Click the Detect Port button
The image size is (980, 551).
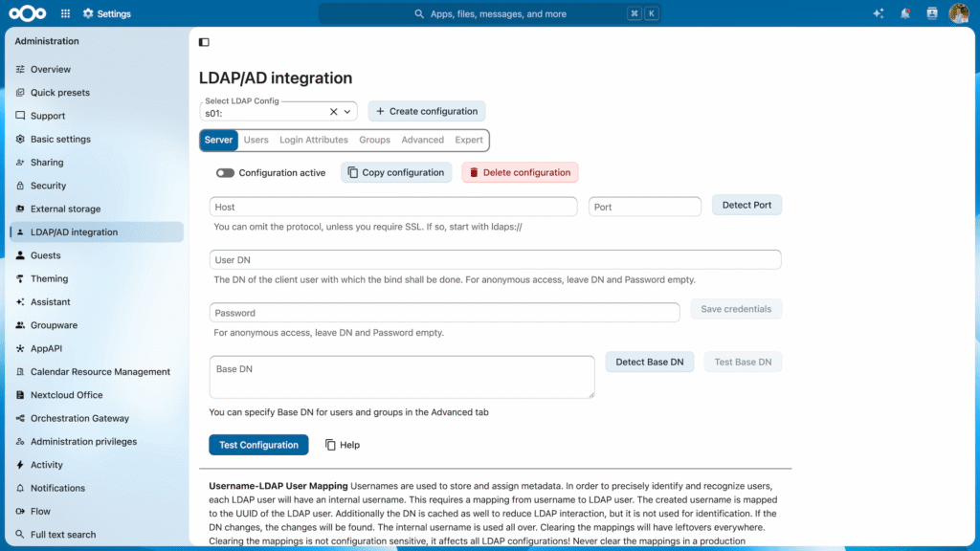pos(746,205)
